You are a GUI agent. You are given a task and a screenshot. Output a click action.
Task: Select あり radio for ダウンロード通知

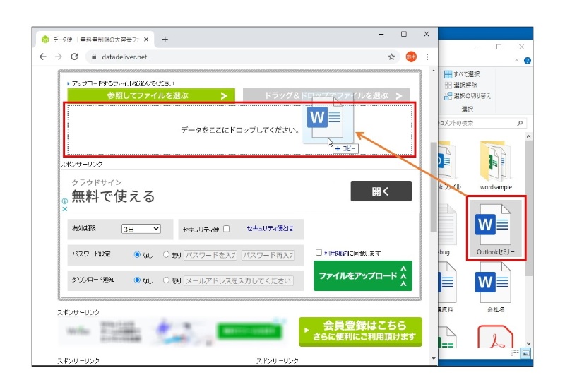click(167, 280)
